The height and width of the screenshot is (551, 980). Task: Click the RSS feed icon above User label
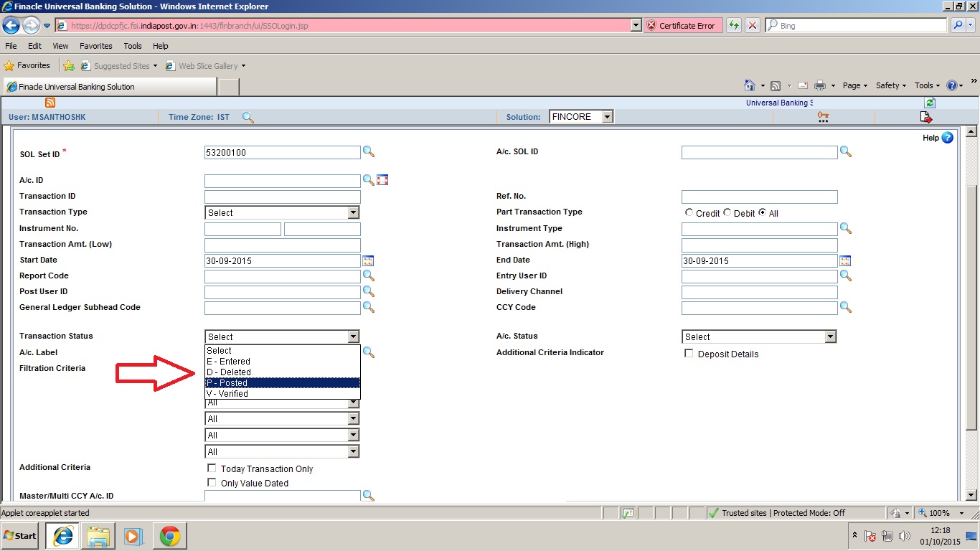[49, 103]
